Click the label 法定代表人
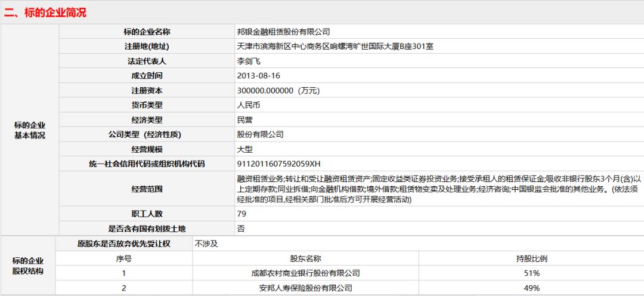The width and height of the screenshot is (644, 296). coord(147,61)
